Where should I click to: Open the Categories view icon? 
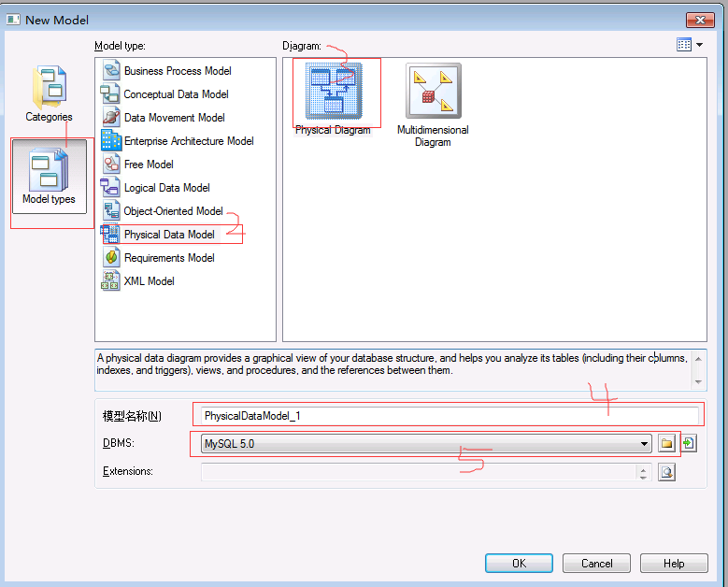(x=49, y=87)
